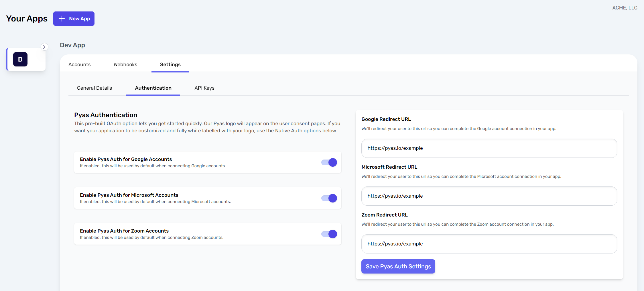644x291 pixels.
Task: Click into Microsoft Redirect URL field
Action: click(x=489, y=196)
